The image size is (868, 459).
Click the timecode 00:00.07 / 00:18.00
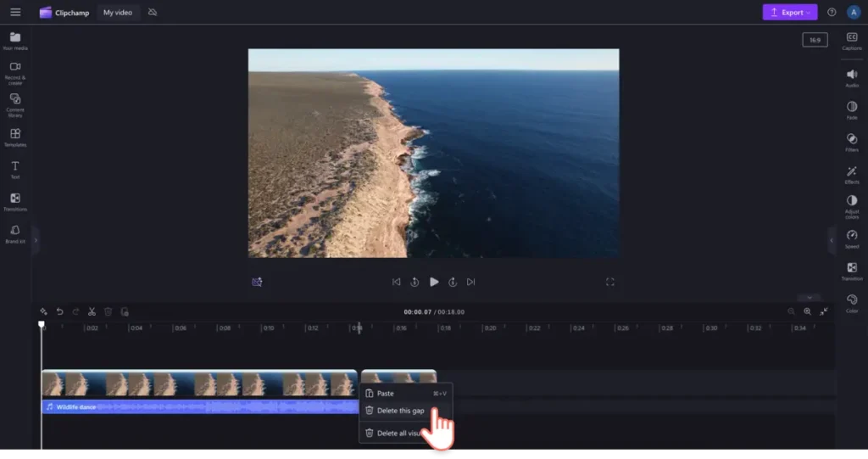[434, 311]
